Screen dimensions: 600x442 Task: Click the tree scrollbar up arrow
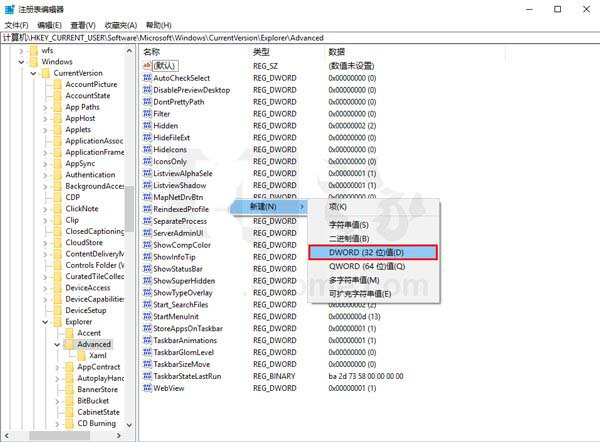(x=129, y=51)
